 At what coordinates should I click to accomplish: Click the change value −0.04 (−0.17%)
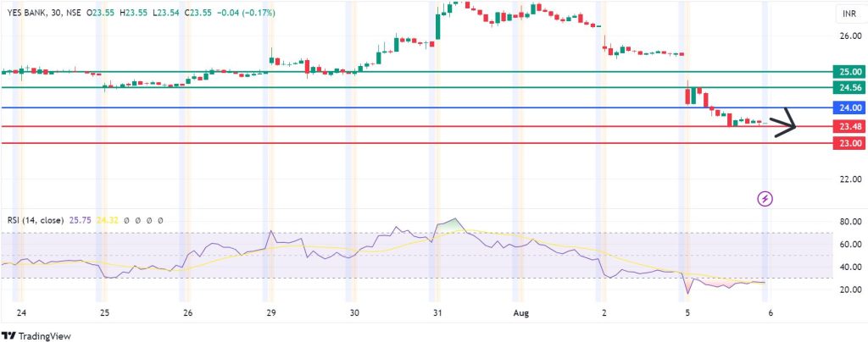click(248, 13)
